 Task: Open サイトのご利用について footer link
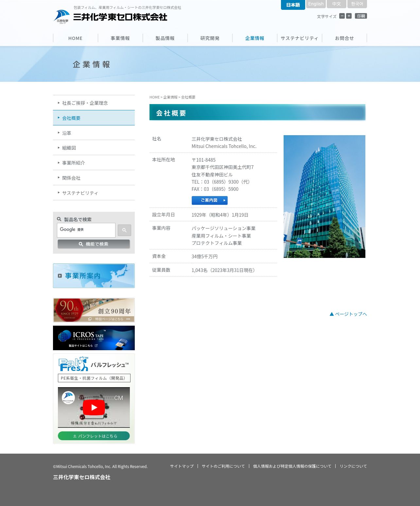(223, 466)
